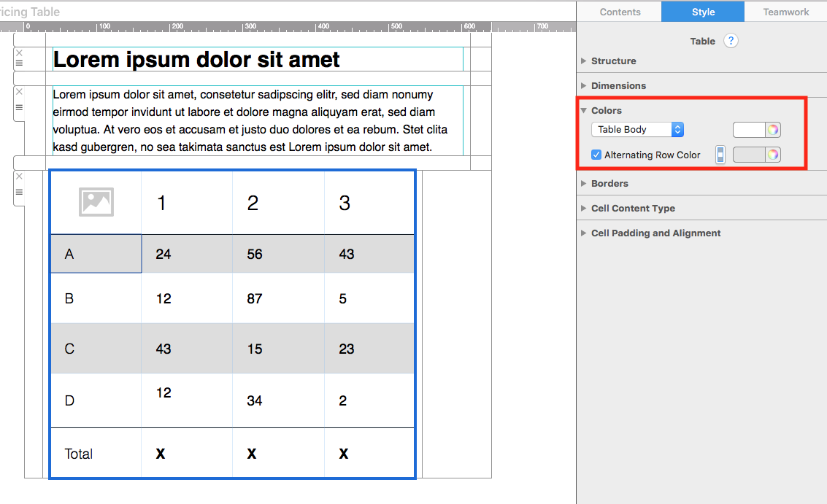Click the table block's handle menu icon
This screenshot has width=827, height=504.
pyautogui.click(x=19, y=192)
